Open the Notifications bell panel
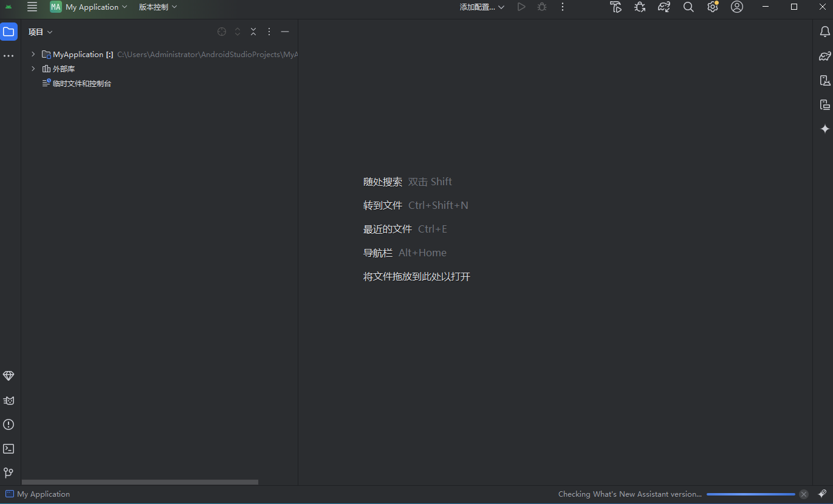The image size is (833, 504). [x=824, y=32]
